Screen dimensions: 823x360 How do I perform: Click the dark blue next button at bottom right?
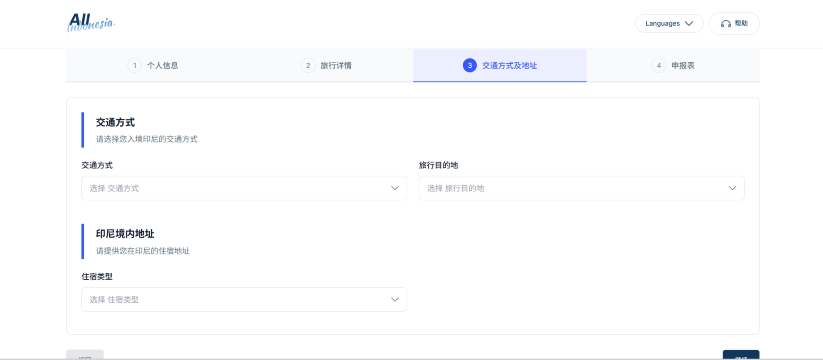[x=741, y=355]
